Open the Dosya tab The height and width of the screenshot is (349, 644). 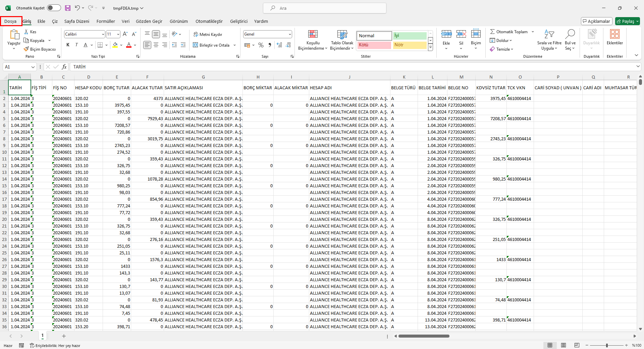click(10, 21)
